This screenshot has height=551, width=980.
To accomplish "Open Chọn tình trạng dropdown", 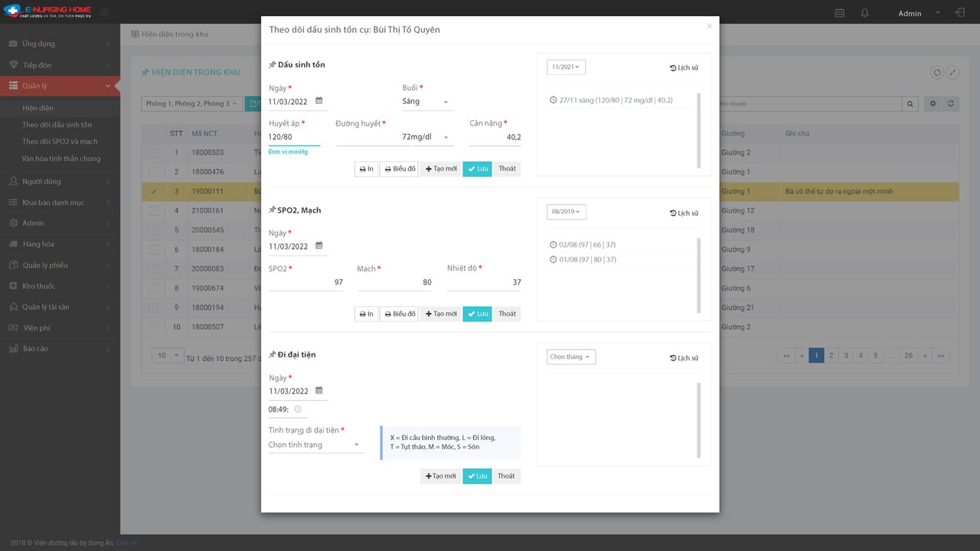I will click(x=315, y=445).
